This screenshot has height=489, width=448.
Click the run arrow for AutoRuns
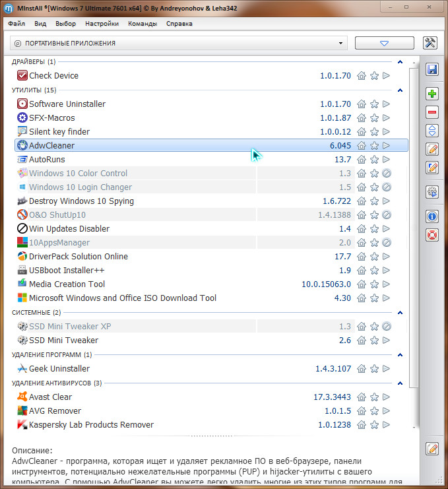click(386, 159)
